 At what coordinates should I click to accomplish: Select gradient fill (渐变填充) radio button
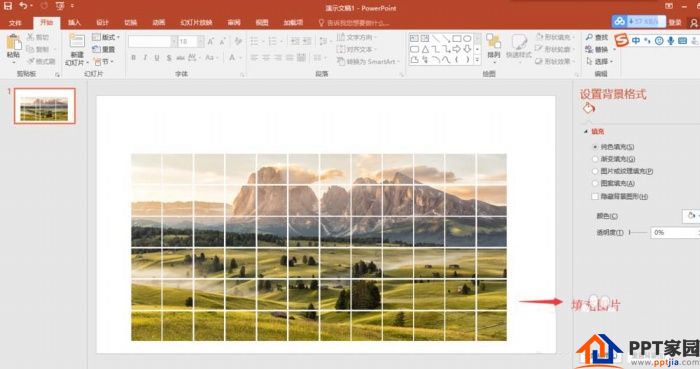pyautogui.click(x=595, y=159)
